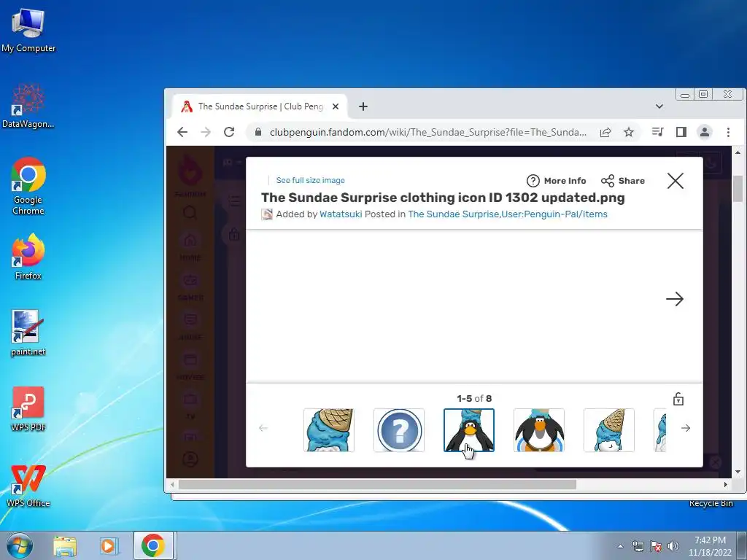Toggle the lock icon above thumbnails
The image size is (747, 560).
coord(678,399)
